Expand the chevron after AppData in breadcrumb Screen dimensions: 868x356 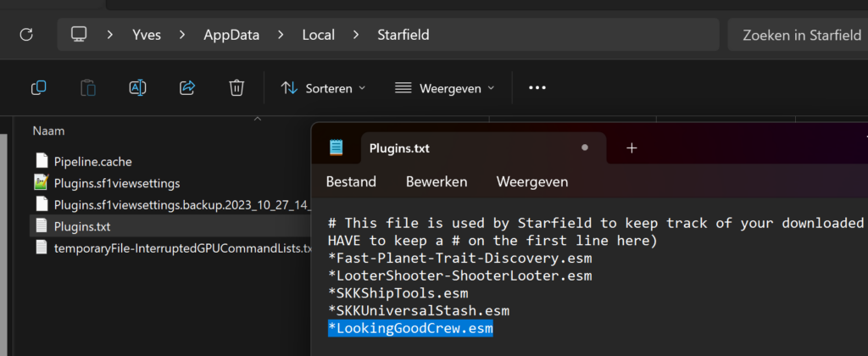click(x=281, y=35)
